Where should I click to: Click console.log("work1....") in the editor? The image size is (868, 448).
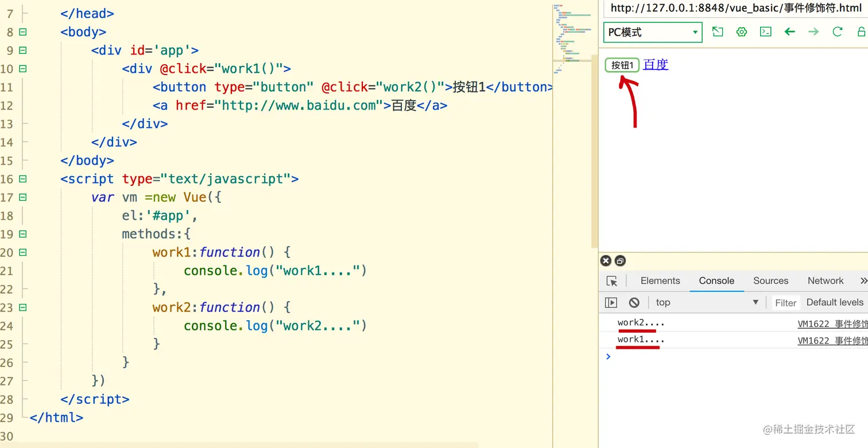coord(275,271)
